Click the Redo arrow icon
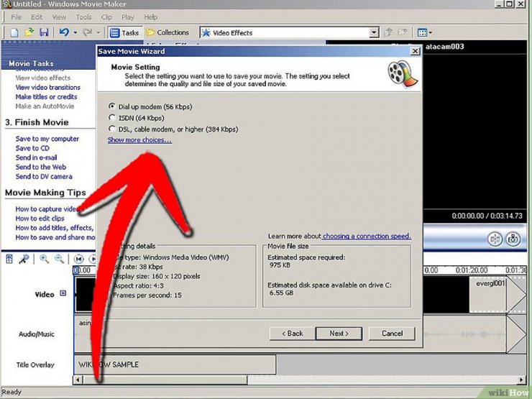The width and height of the screenshot is (532, 399). pos(88,32)
